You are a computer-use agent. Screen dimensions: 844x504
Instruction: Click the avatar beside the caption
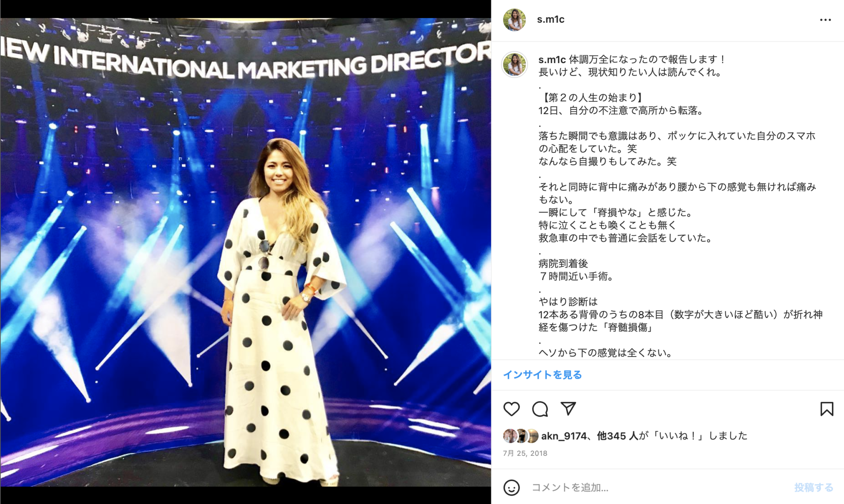pyautogui.click(x=514, y=65)
